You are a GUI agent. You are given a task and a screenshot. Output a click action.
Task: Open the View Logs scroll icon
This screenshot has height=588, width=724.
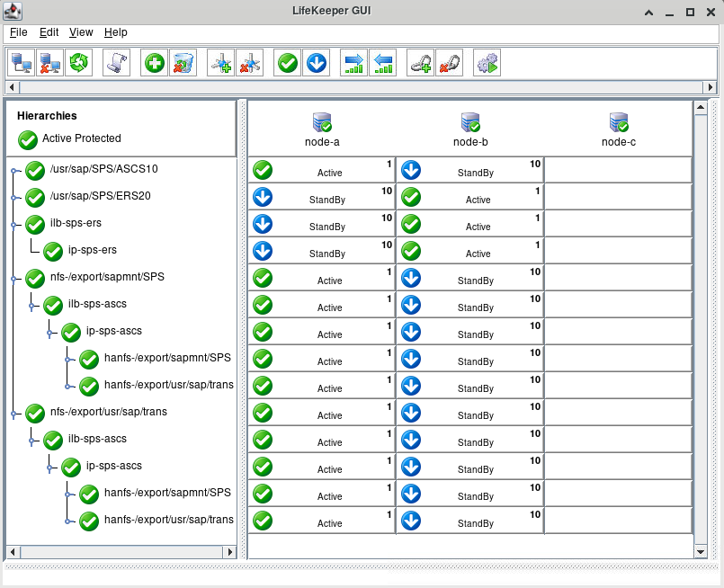(116, 63)
